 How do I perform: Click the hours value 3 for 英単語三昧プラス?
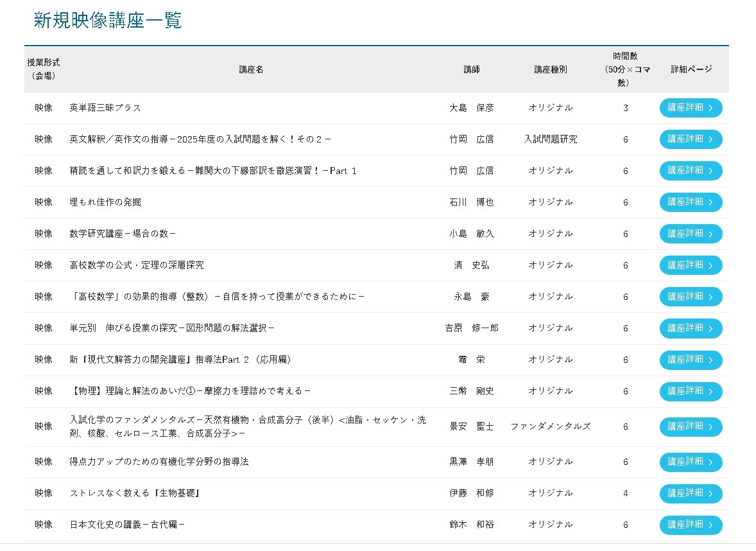[x=625, y=108]
